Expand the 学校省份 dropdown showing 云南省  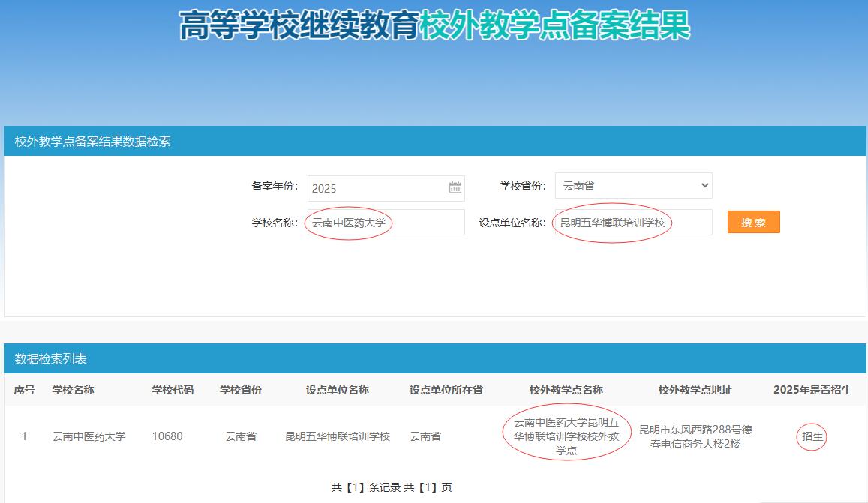click(x=633, y=186)
